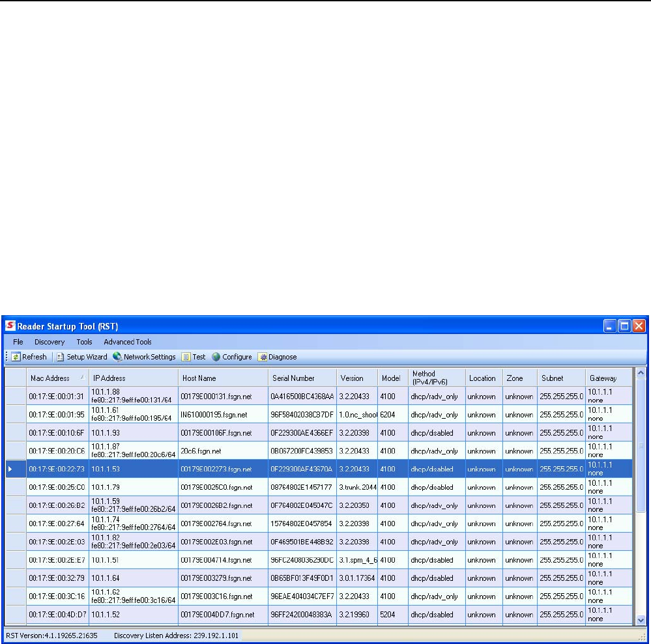
Task: Sort by IP Address column header
Action: [134, 378]
